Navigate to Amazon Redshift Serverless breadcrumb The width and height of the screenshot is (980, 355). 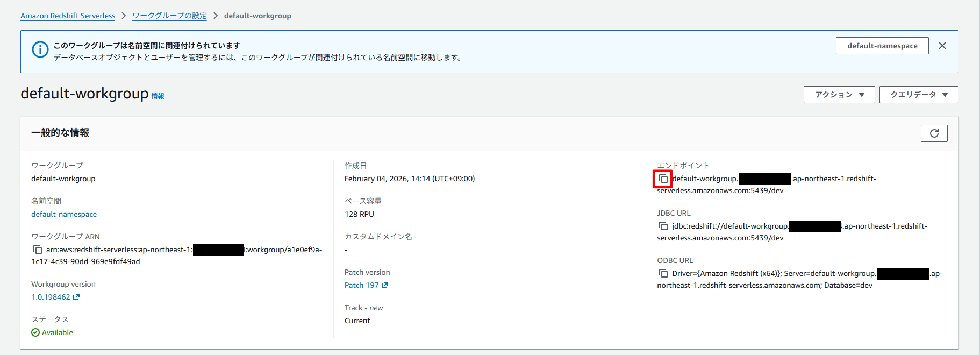(x=68, y=16)
